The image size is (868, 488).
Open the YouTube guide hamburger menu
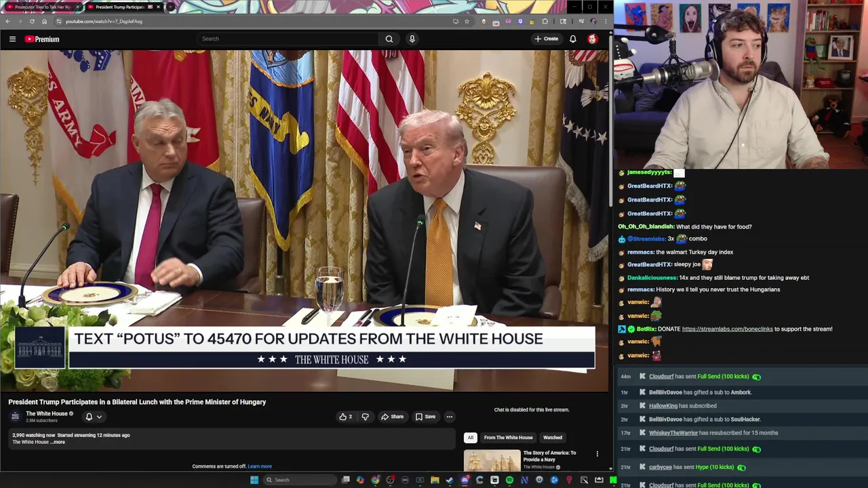coord(12,39)
